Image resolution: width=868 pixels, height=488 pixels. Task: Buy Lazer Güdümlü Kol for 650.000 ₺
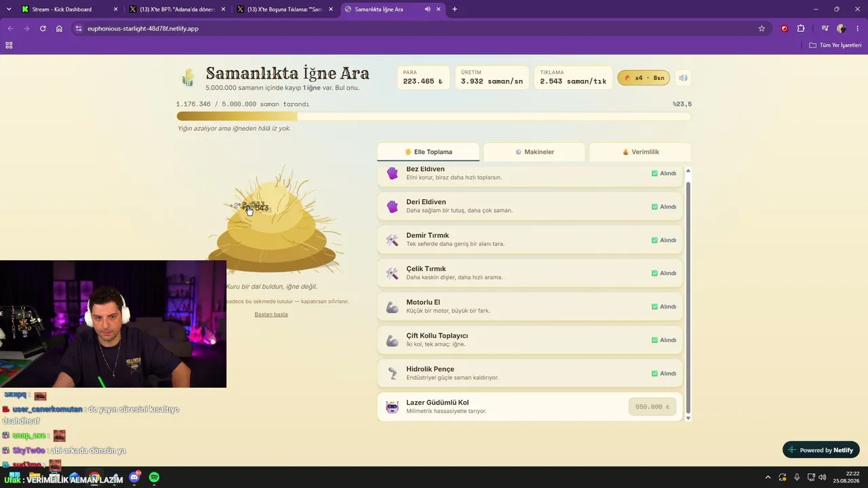coord(652,407)
